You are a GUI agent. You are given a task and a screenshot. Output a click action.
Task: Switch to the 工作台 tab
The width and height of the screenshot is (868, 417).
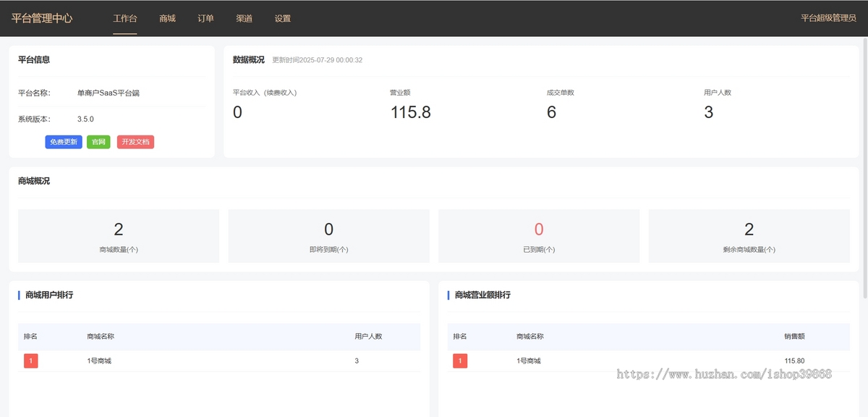pos(124,18)
